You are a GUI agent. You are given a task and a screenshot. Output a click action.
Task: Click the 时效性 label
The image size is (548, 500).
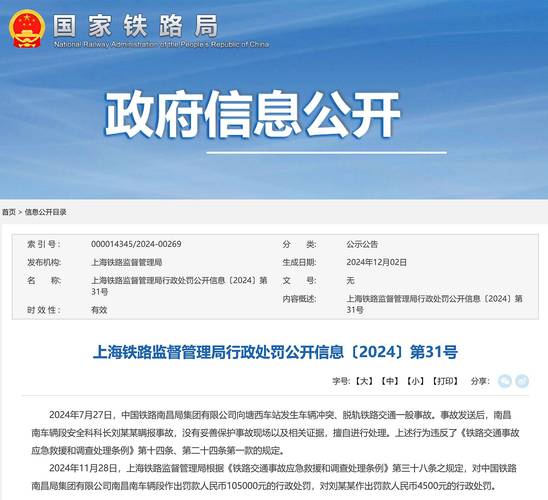44,310
